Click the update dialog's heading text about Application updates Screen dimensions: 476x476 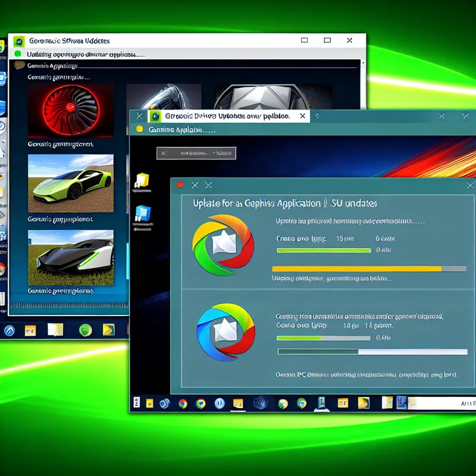(285, 203)
